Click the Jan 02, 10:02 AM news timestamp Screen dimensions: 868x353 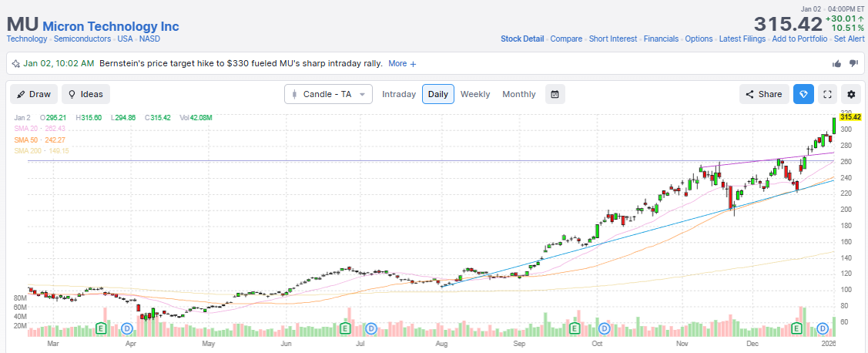pyautogui.click(x=59, y=64)
